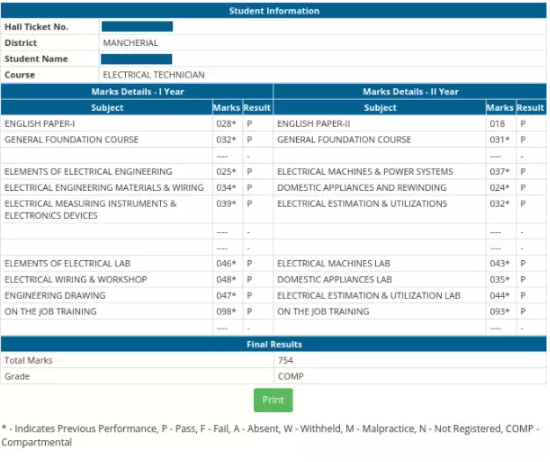Screen dimensions: 550x462
Task: Click the Student Name label
Action: (36, 59)
